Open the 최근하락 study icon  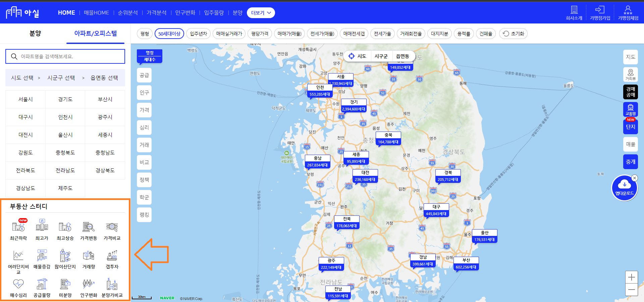18,227
